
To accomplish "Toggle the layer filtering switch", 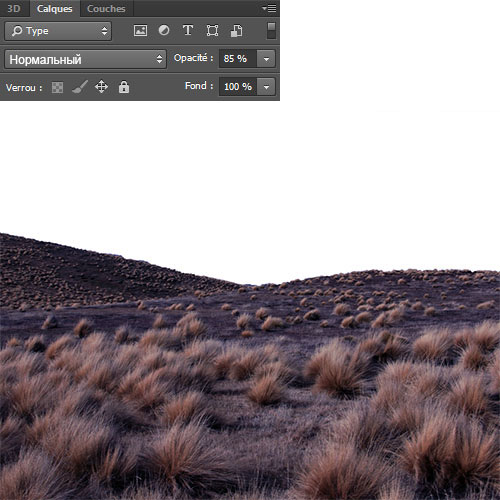I will 272,30.
